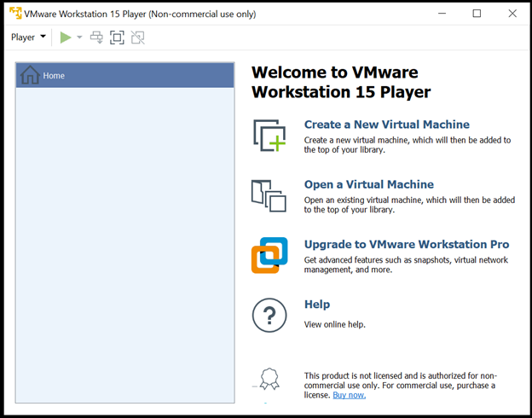
Task: Click the Create a New Virtual Machine icon
Action: pyautogui.click(x=269, y=136)
